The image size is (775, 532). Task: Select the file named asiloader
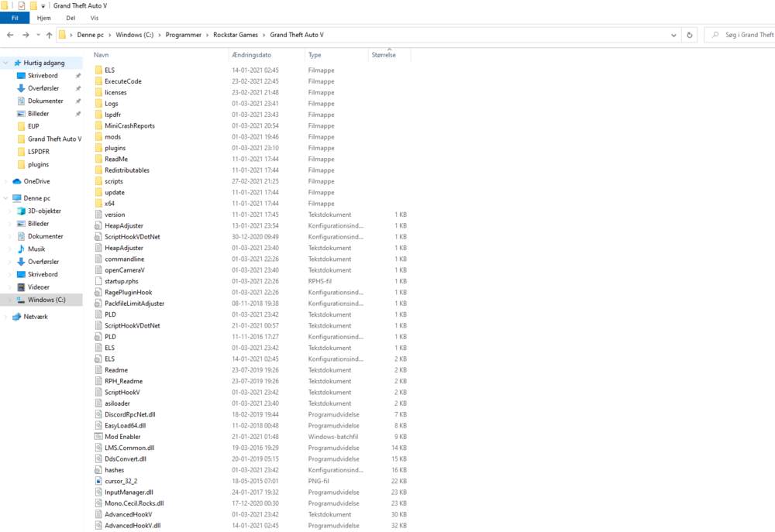point(117,403)
